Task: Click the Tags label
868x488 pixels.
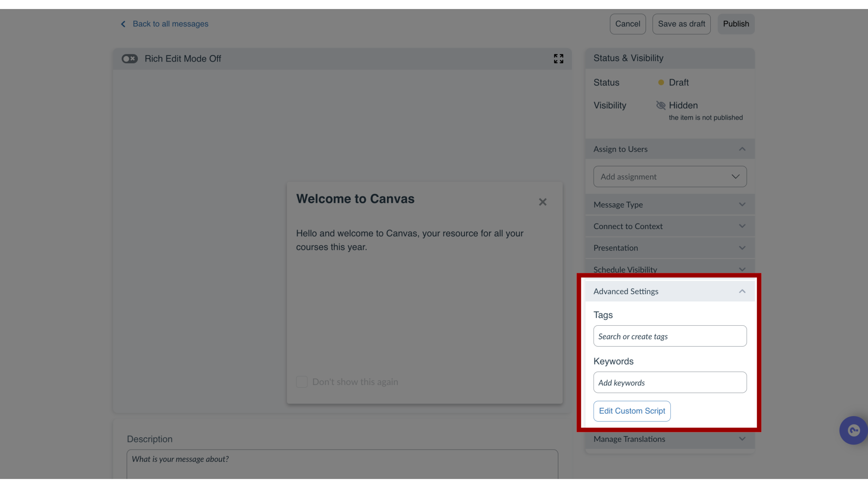Action: [603, 315]
